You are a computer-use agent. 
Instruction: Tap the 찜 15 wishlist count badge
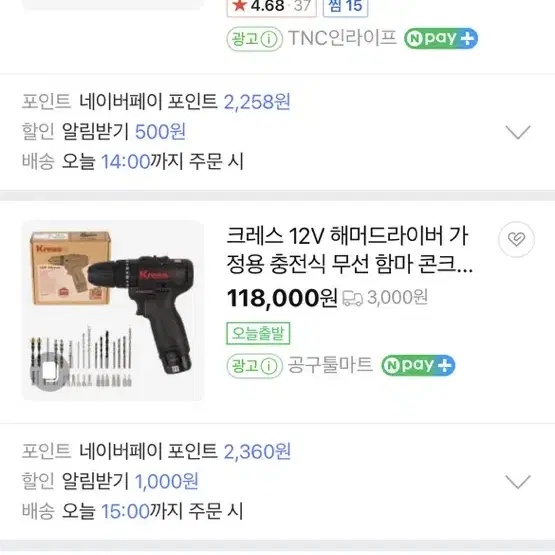pos(345,6)
